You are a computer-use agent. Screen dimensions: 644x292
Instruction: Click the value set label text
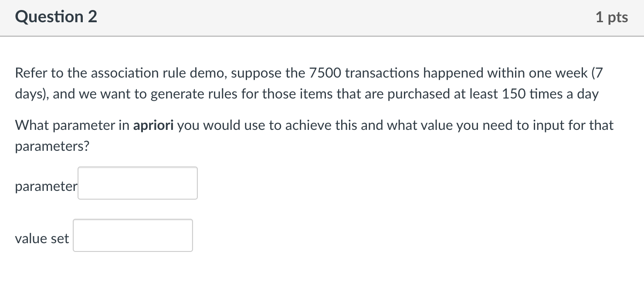pos(41,238)
